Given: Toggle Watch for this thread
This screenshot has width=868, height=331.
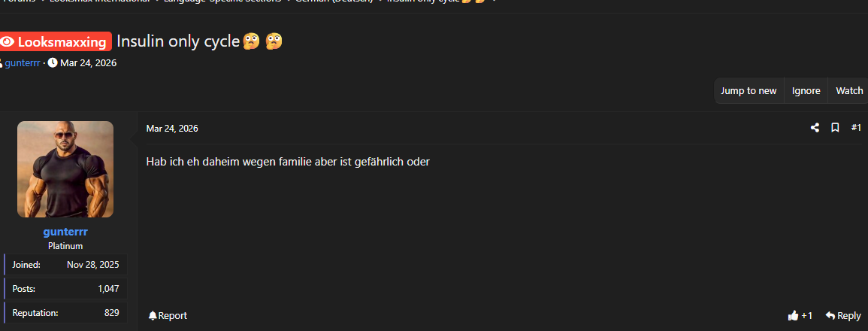Looking at the screenshot, I should coord(849,91).
